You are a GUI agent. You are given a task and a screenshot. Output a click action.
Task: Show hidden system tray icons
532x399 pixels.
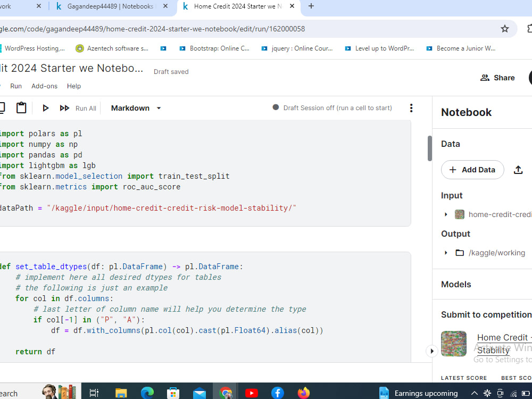click(x=475, y=393)
